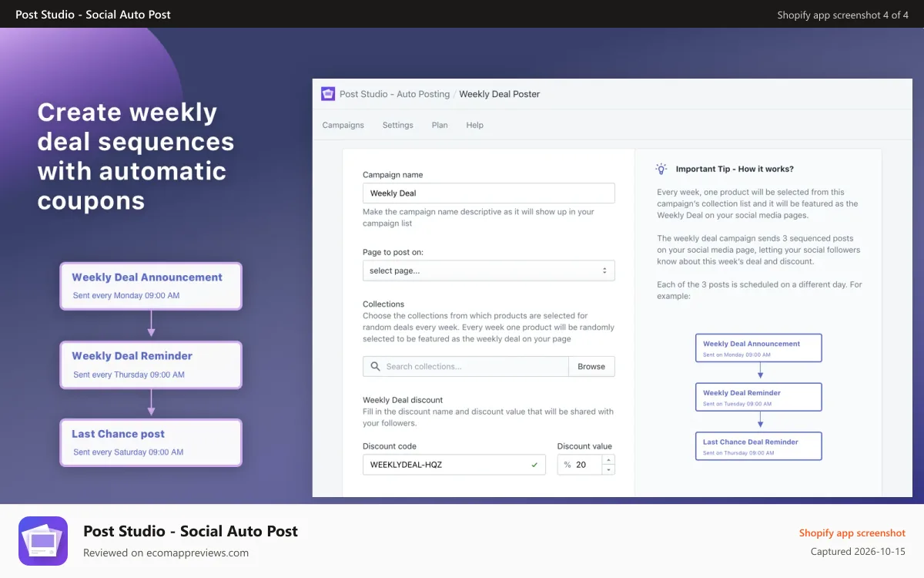
Task: Click the Page to post on label
Action: pos(393,252)
